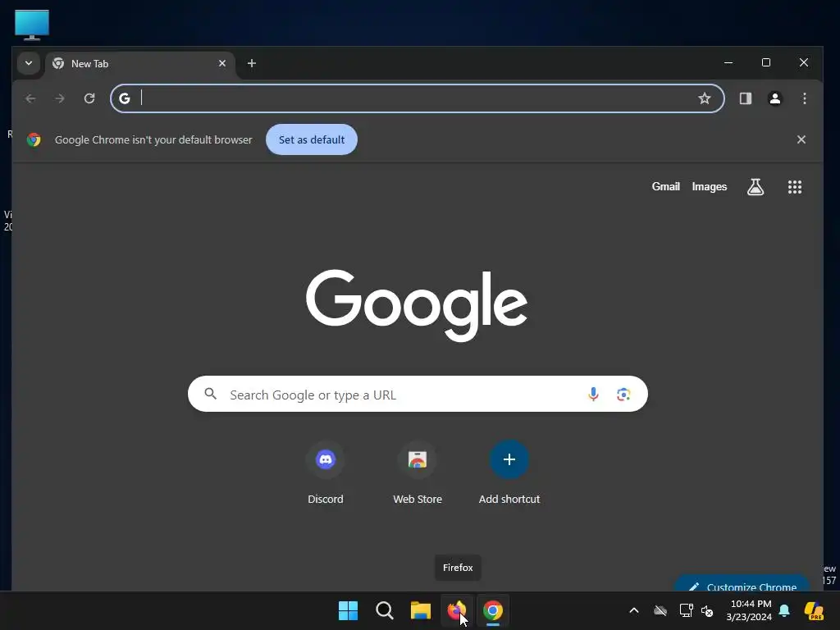Minimize the Chrome window
This screenshot has height=630, width=840.
pos(728,62)
